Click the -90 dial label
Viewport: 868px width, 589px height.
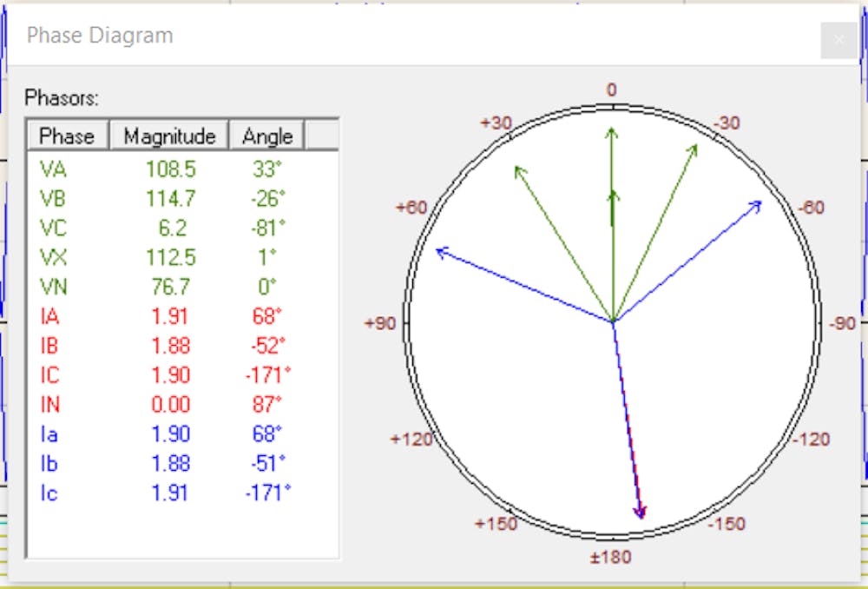tap(842, 323)
